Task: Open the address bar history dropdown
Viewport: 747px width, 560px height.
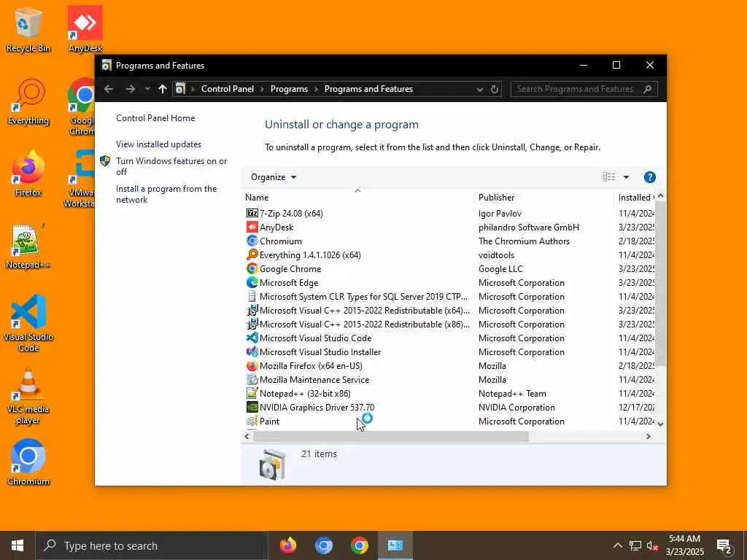Action: coord(480,89)
